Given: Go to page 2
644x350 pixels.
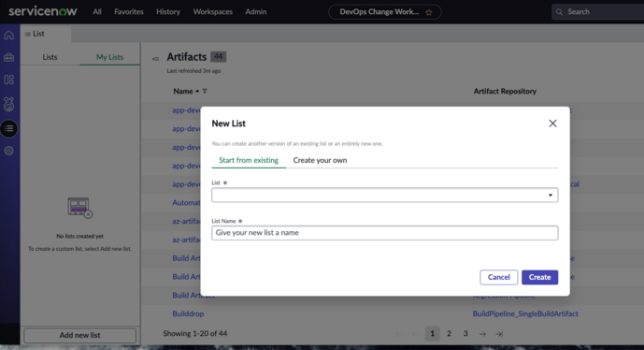Looking at the screenshot, I should 449,333.
